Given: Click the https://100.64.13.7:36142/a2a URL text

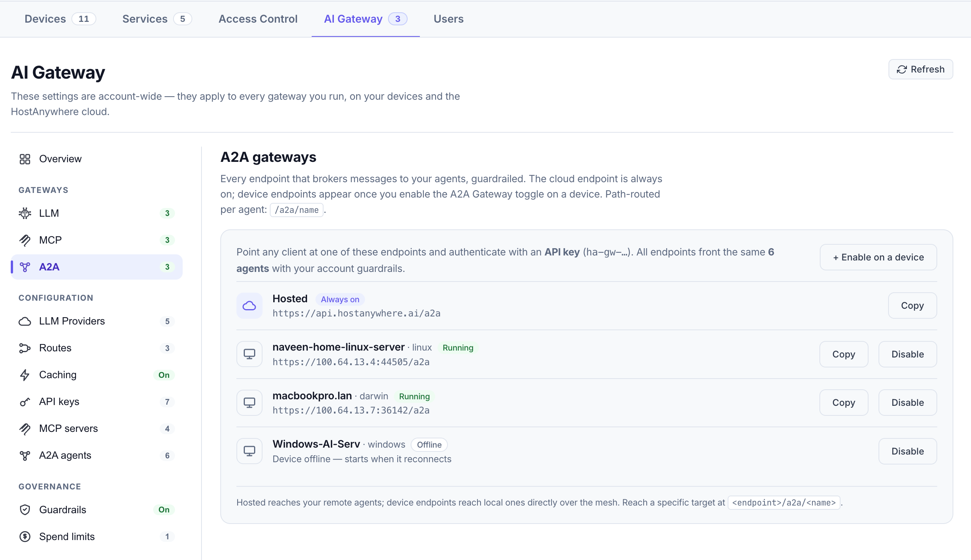Looking at the screenshot, I should click(x=351, y=410).
